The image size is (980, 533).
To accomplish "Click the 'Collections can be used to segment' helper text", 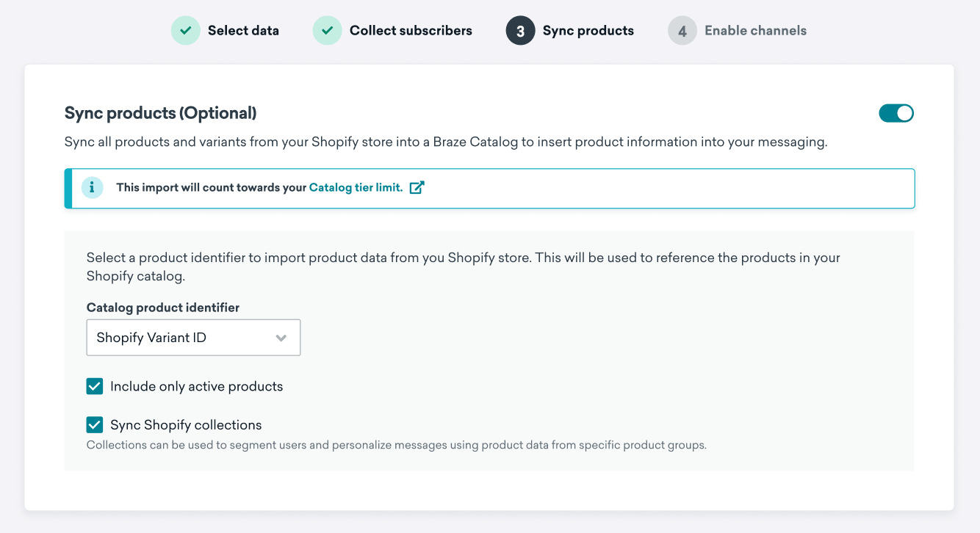I will tap(397, 445).
